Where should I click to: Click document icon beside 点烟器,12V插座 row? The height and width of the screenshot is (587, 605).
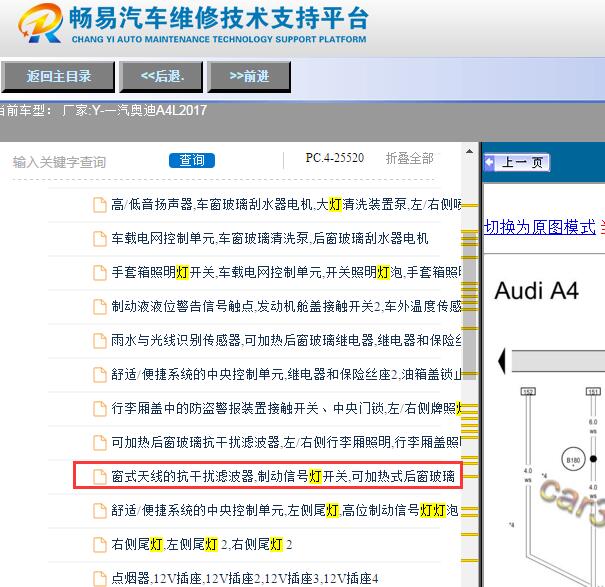[100, 578]
